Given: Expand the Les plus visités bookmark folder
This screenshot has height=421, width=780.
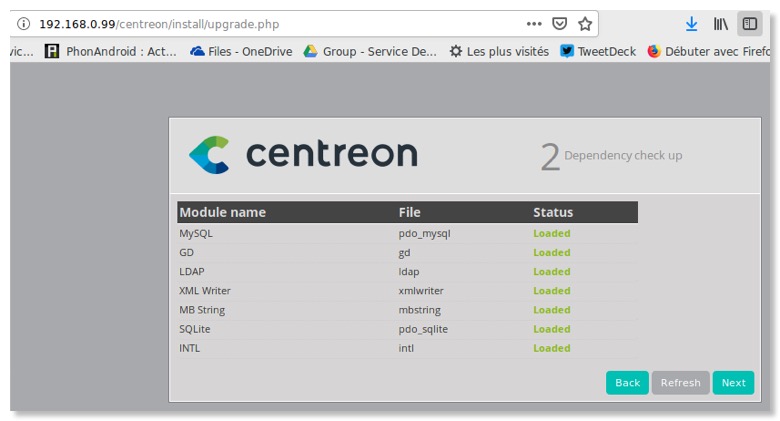Looking at the screenshot, I should point(499,51).
